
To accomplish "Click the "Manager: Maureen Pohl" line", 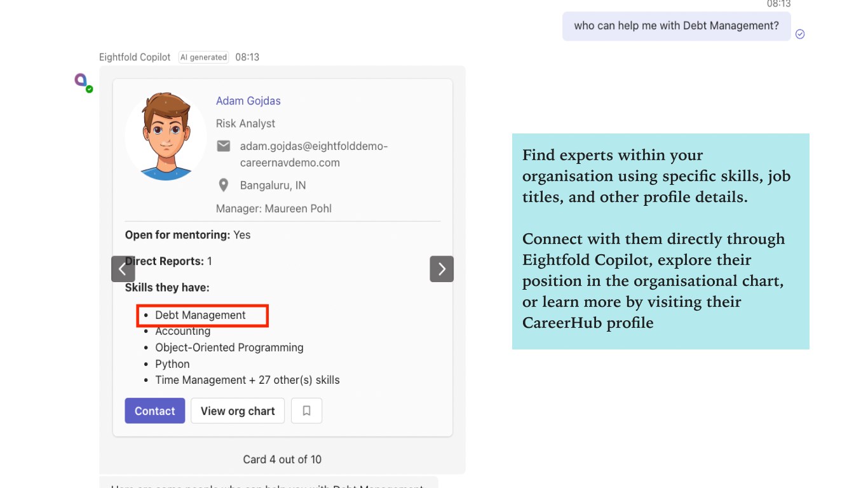I will tap(273, 208).
